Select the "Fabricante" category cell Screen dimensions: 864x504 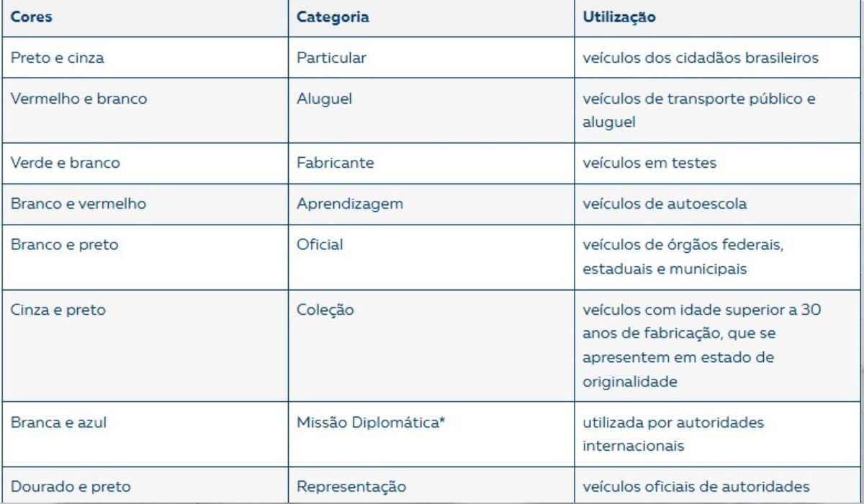click(x=336, y=163)
